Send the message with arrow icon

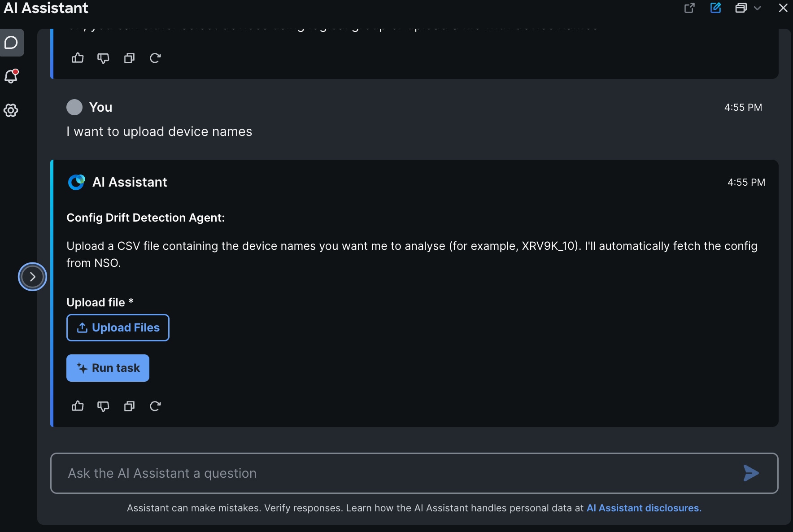point(751,473)
